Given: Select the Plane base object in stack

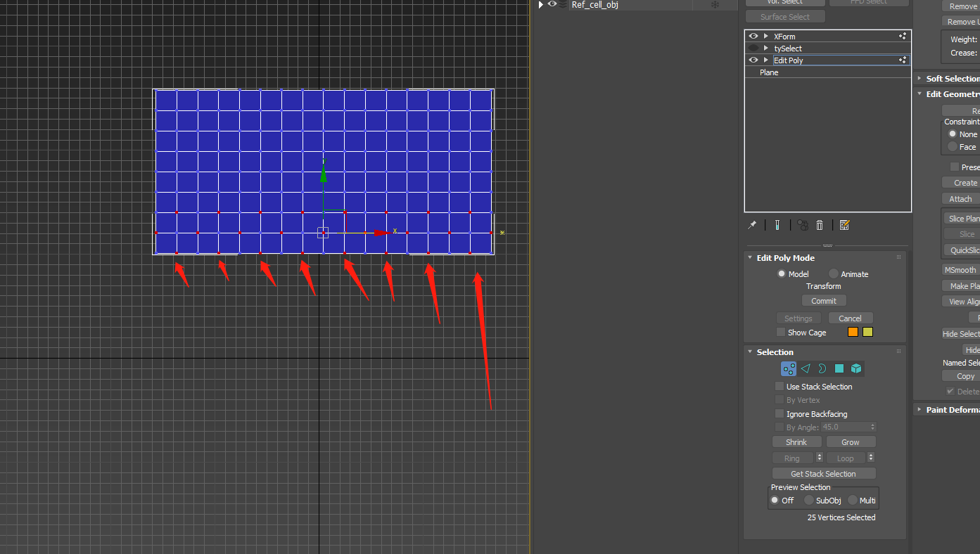Looking at the screenshot, I should point(769,72).
